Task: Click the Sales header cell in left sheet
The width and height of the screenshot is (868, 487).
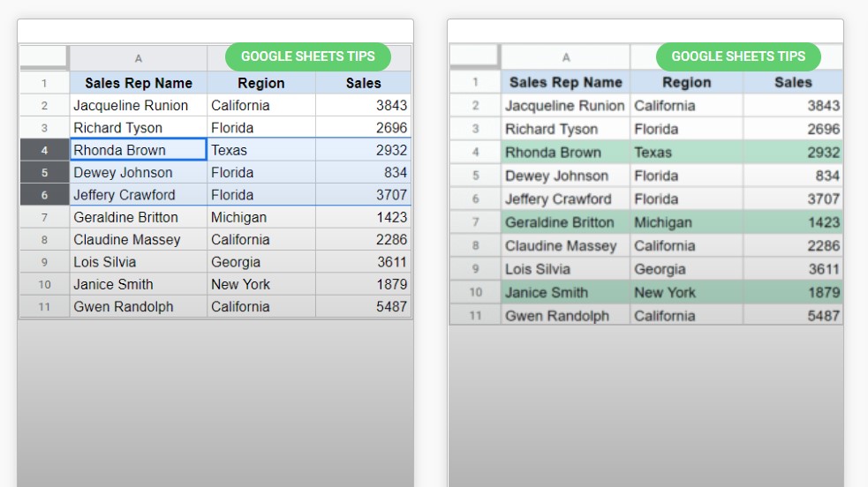Action: [x=363, y=83]
